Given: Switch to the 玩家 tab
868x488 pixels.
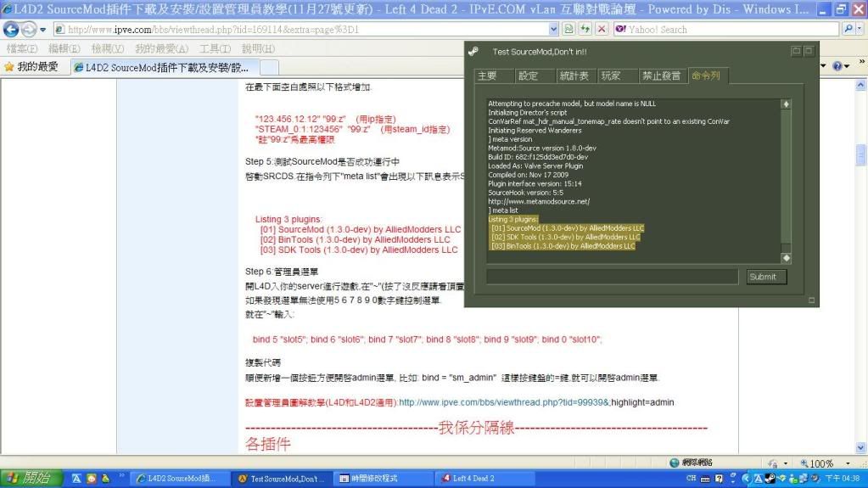Looking at the screenshot, I should pyautogui.click(x=611, y=76).
